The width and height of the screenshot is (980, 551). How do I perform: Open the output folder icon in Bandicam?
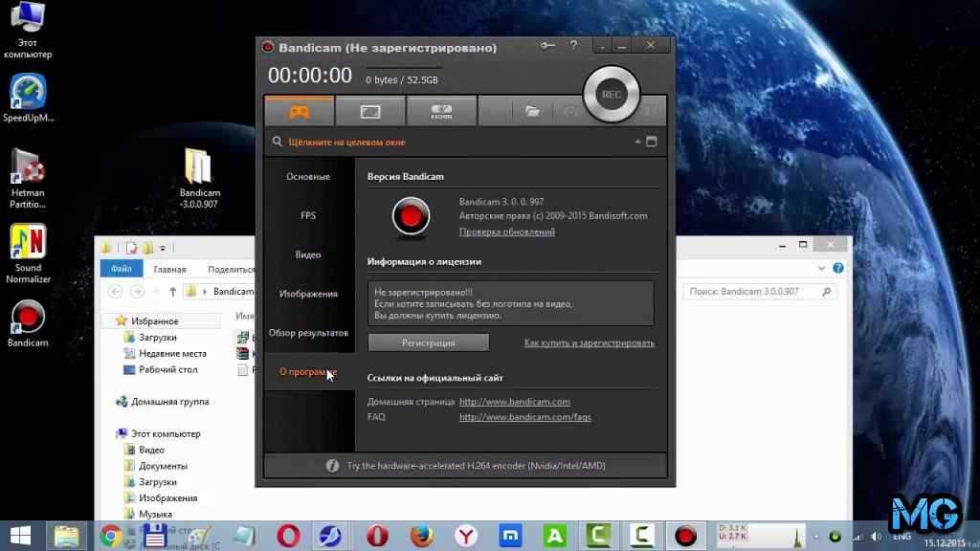pyautogui.click(x=532, y=111)
